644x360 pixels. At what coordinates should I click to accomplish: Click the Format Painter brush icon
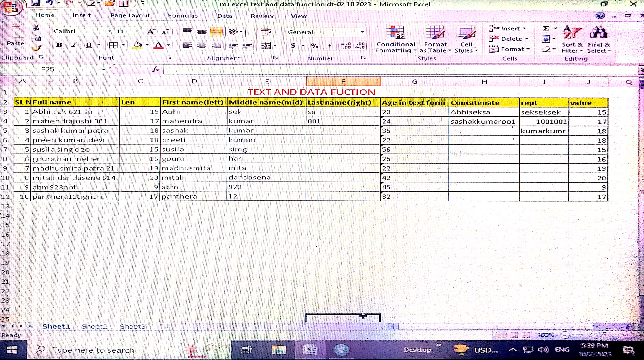click(x=37, y=48)
